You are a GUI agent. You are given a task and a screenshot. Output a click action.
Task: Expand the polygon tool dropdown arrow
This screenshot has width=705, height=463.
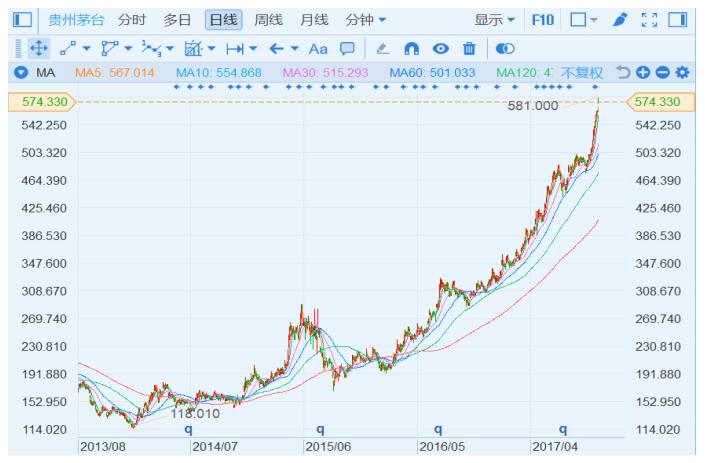pyautogui.click(x=128, y=48)
